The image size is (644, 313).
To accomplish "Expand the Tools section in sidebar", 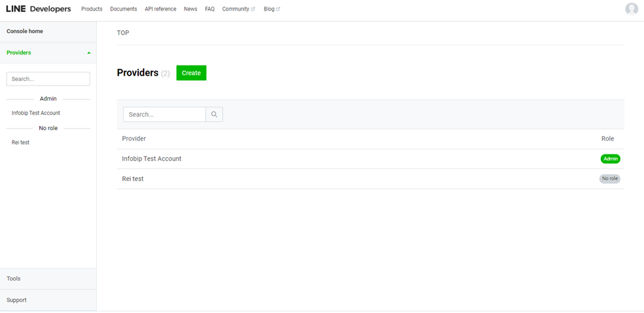I will pos(14,279).
